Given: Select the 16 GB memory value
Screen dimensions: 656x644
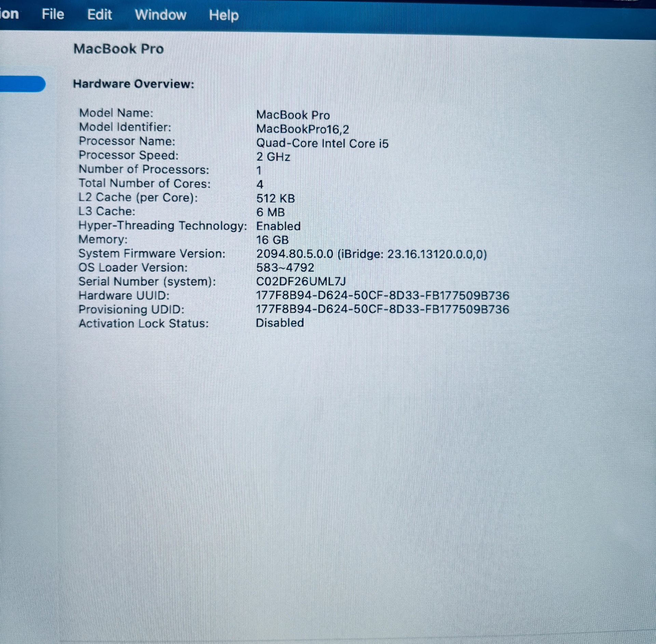Looking at the screenshot, I should (x=272, y=240).
